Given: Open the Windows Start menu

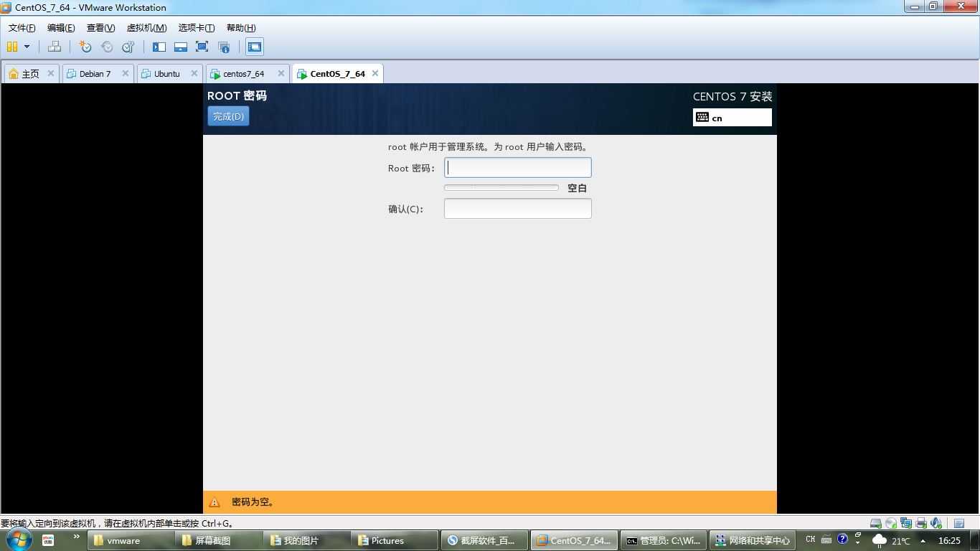Looking at the screenshot, I should (18, 540).
